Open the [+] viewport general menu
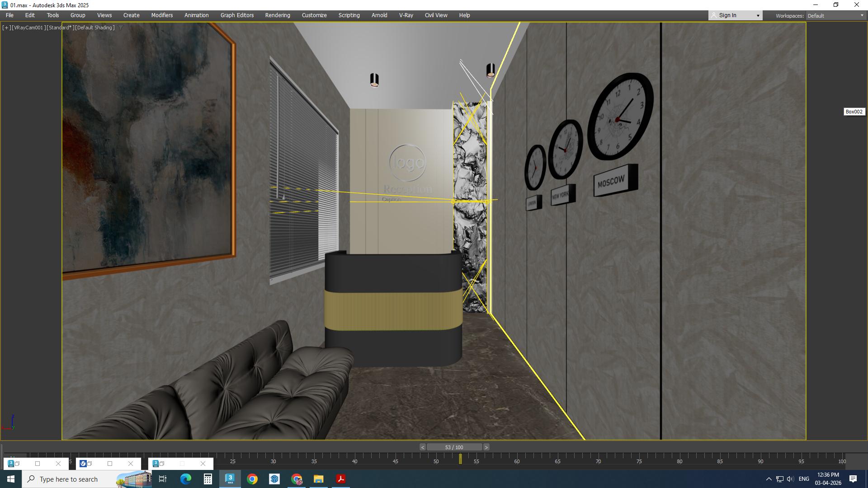The height and width of the screenshot is (488, 868). (x=6, y=28)
